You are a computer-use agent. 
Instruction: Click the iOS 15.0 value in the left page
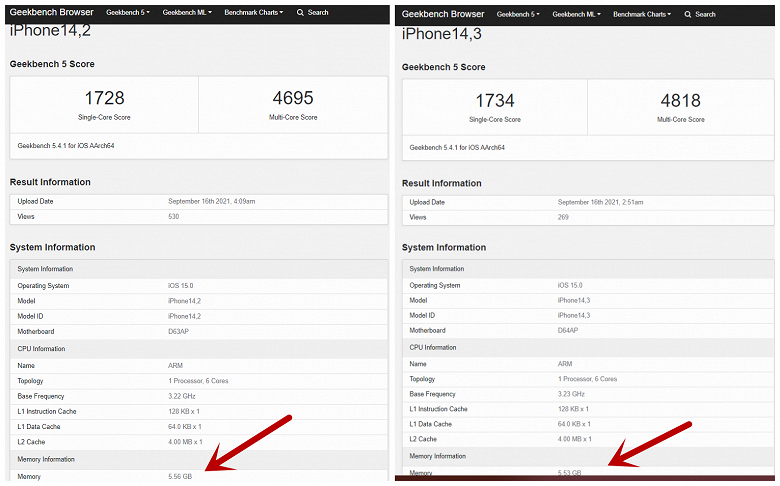click(x=180, y=286)
